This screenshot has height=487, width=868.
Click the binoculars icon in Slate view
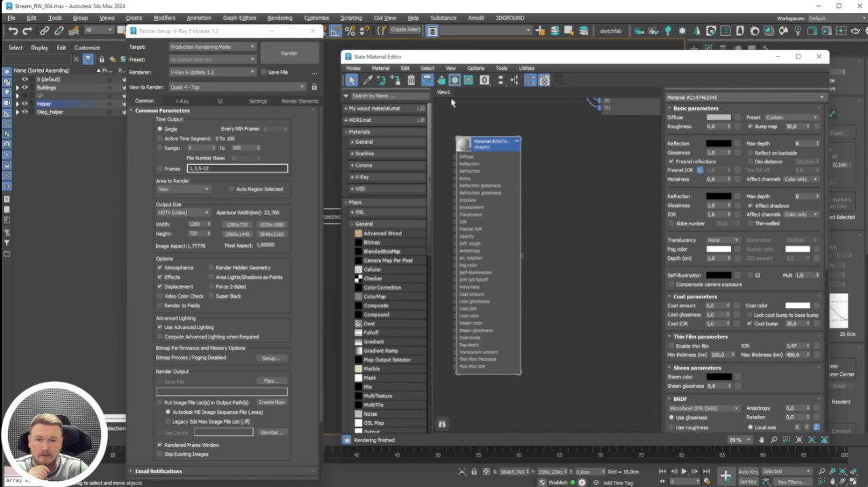(442, 424)
